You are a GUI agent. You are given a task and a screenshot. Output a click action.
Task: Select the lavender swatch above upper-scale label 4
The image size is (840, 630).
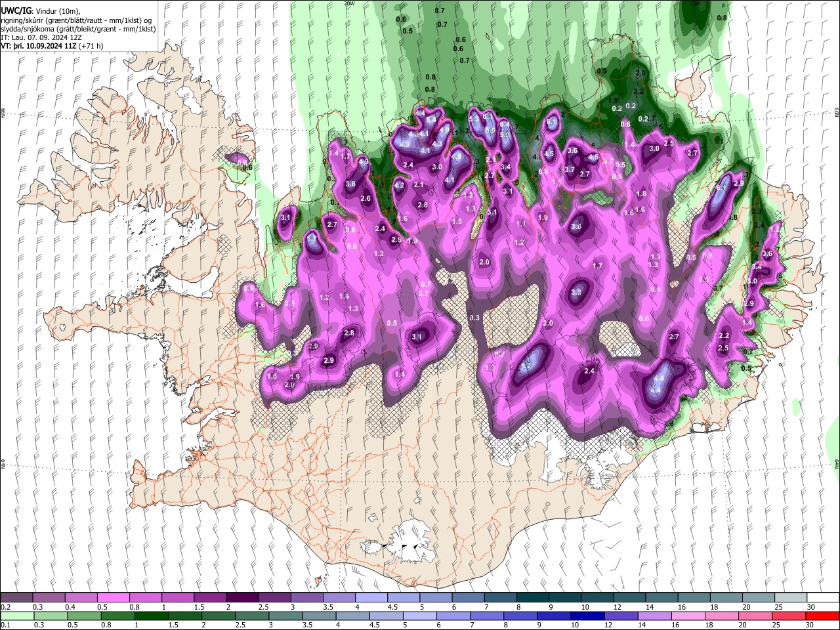(x=371, y=597)
